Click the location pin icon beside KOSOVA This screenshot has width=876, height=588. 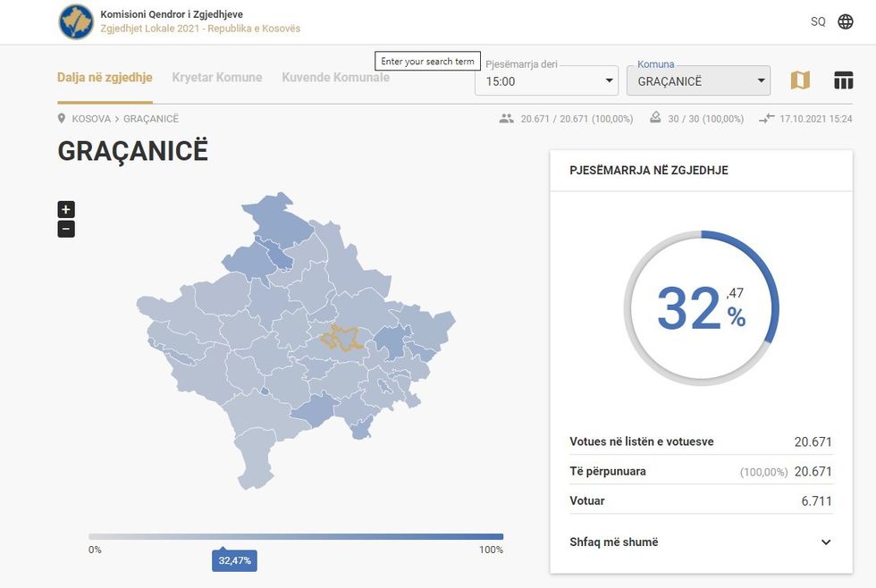tap(62, 119)
